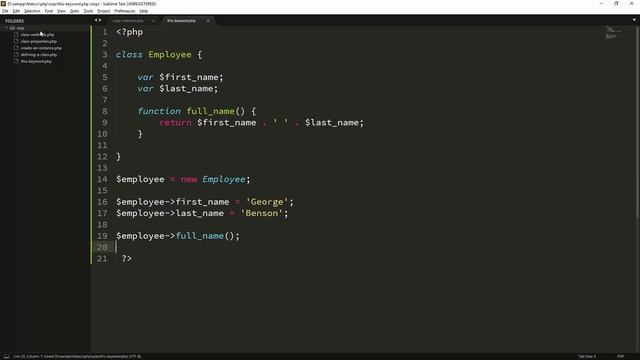Open the Edit menu
Image resolution: width=640 pixels, height=360 pixels.
pos(16,11)
